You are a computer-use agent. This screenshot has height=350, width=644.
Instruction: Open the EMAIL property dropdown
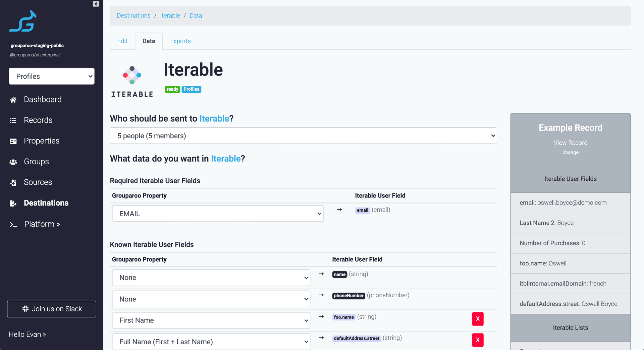218,214
